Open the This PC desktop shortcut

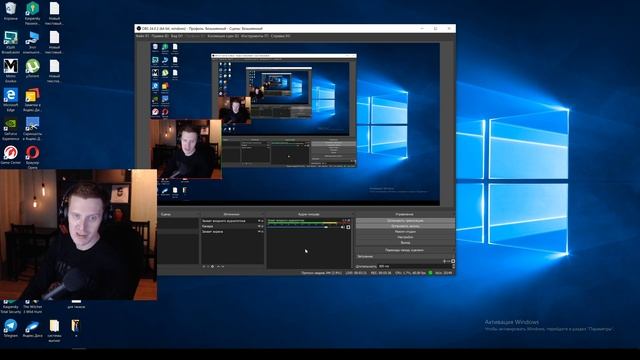point(32,42)
